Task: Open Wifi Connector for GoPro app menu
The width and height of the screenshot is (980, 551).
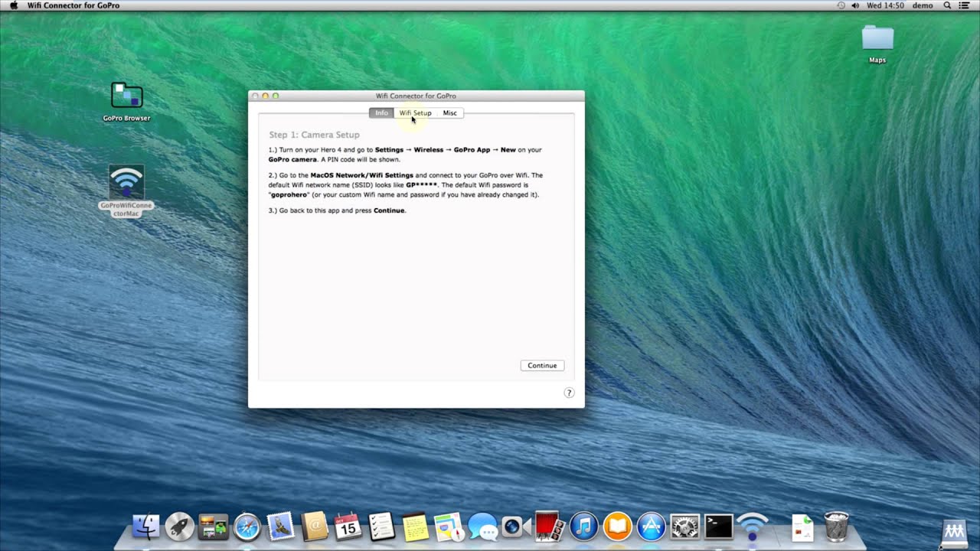Action: [x=73, y=5]
